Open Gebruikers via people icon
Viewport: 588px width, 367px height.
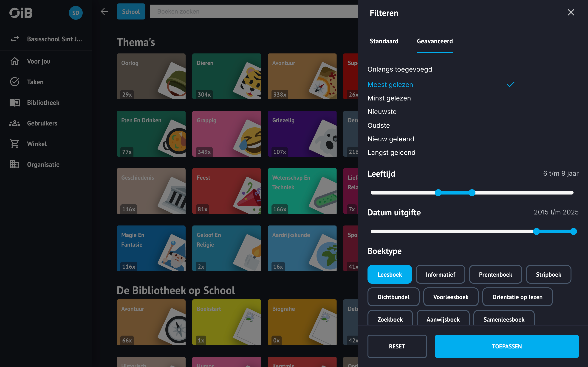(14, 123)
